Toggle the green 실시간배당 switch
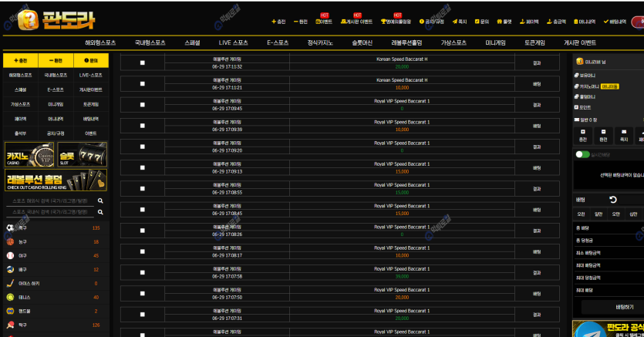The width and height of the screenshot is (644, 337). (582, 154)
